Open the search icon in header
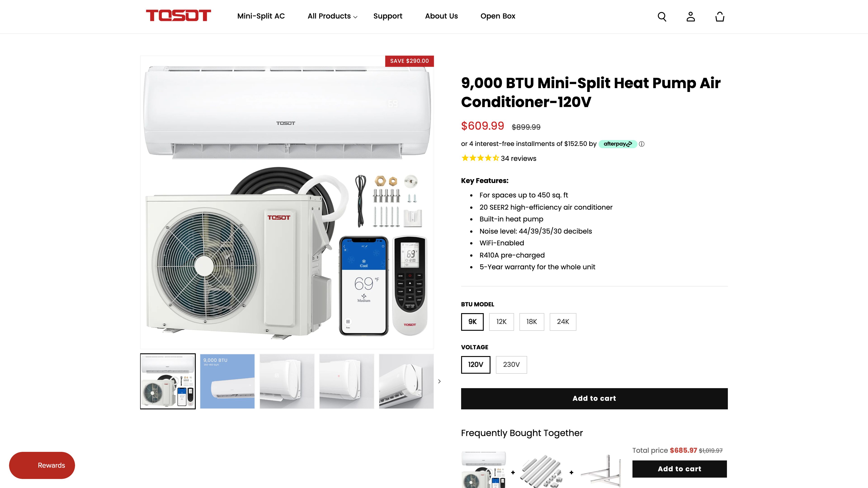 pyautogui.click(x=662, y=16)
